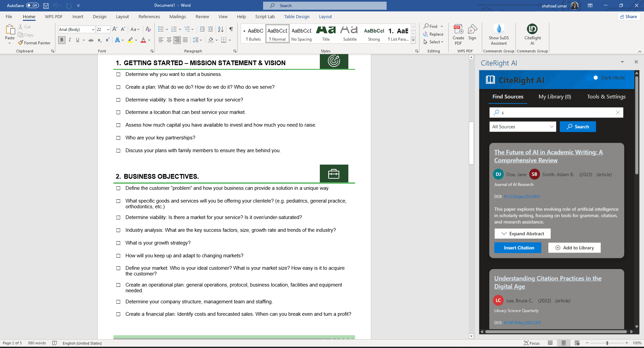Click the blue Search button in CiteRight
Viewport: 644px width, 348px height.
(x=578, y=127)
